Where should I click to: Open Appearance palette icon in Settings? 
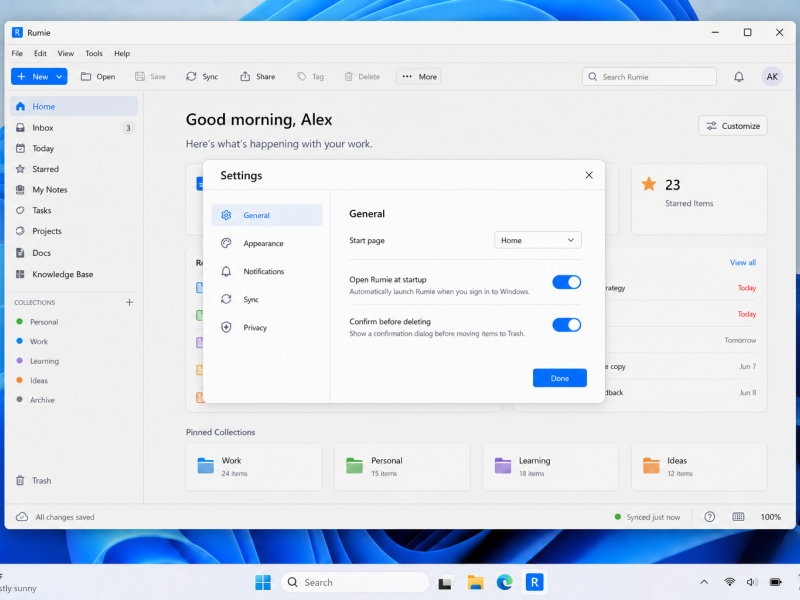(226, 243)
